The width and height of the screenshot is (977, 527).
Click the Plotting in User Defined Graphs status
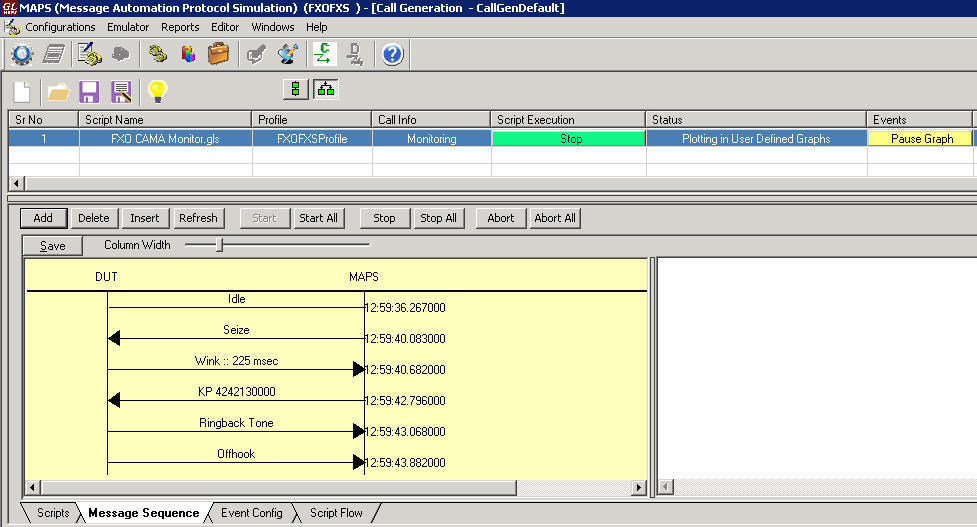coord(756,139)
